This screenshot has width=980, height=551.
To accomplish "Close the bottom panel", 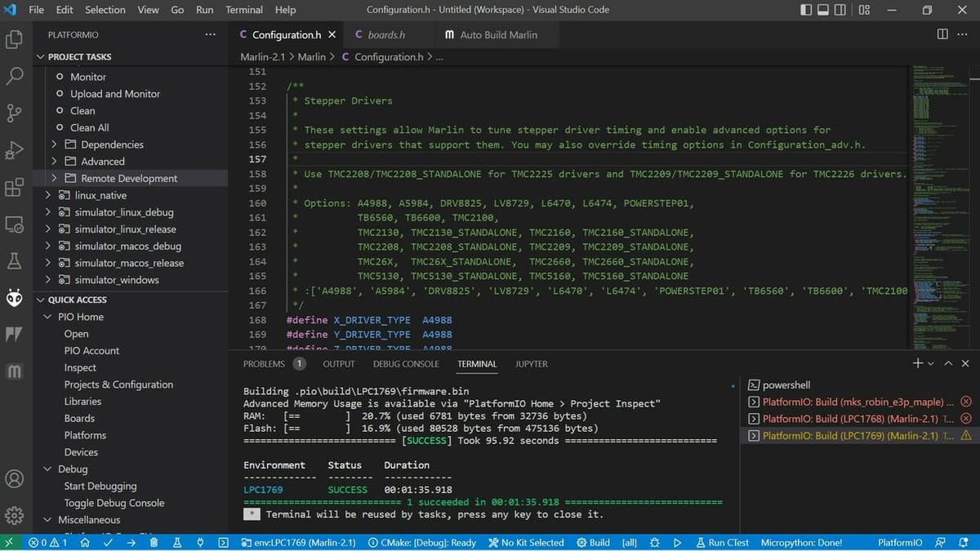I will (965, 363).
